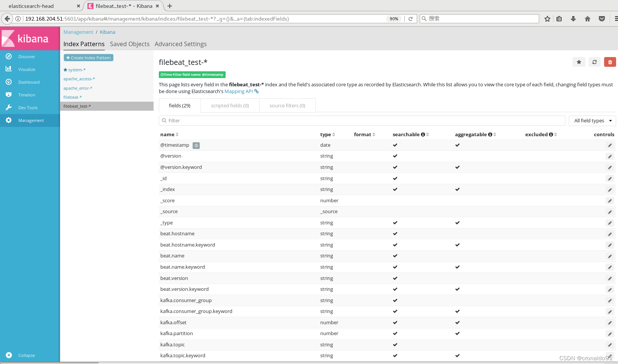Open Advanced Settings tab
618x364 pixels.
click(x=181, y=44)
